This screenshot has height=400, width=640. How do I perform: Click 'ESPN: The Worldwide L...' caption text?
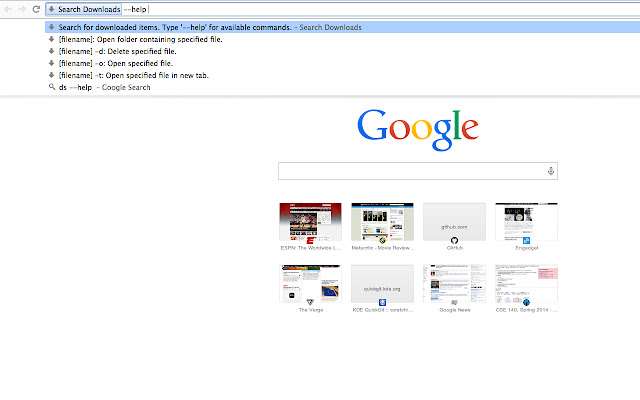click(311, 248)
